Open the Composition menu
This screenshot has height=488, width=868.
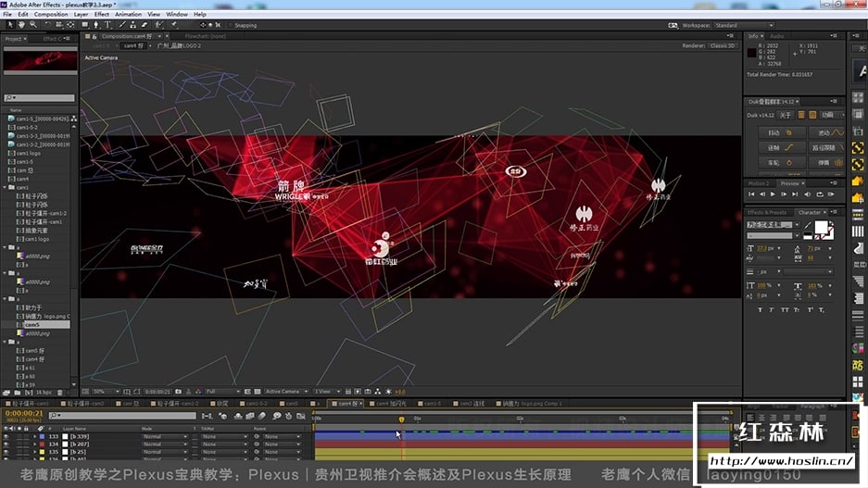tap(51, 15)
